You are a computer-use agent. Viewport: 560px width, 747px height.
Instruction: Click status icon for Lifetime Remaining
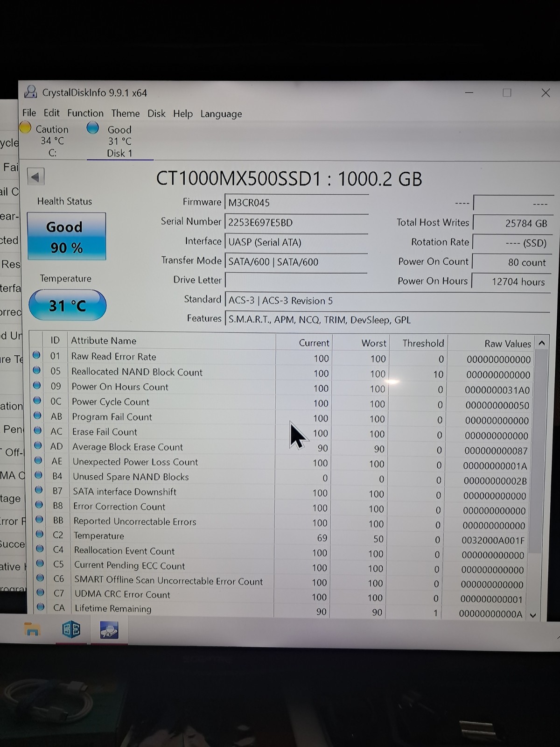tap(41, 607)
